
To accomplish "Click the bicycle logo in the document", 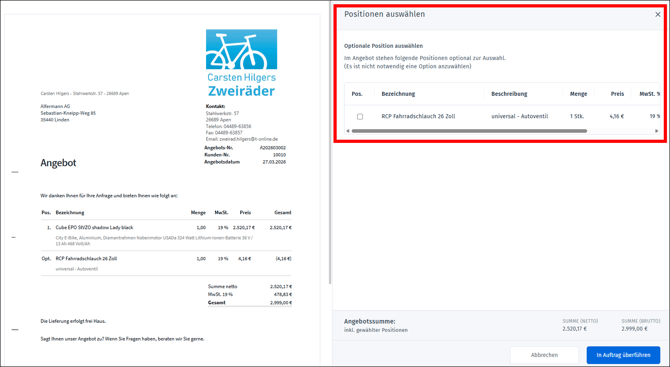I will tap(241, 49).
